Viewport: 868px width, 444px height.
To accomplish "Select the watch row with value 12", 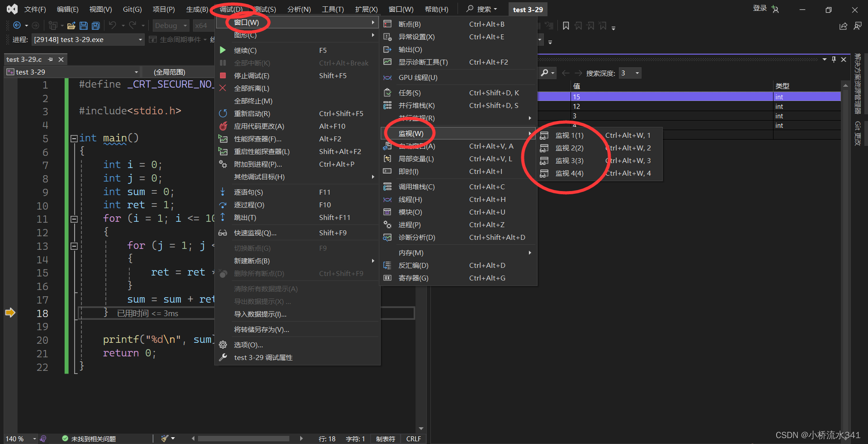I will click(689, 106).
